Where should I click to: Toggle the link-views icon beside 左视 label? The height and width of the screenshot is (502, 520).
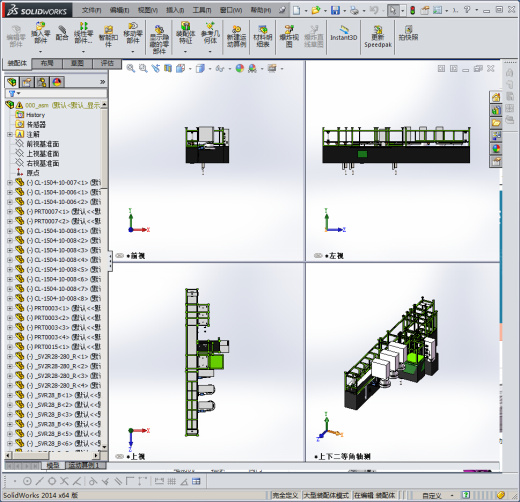tap(318, 256)
